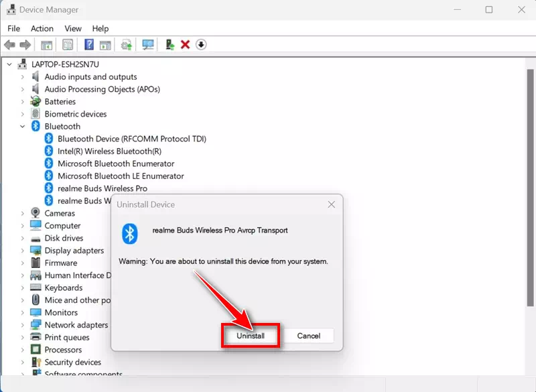Expand the Print queues node
Screen dimensions: 536x392
coord(23,337)
